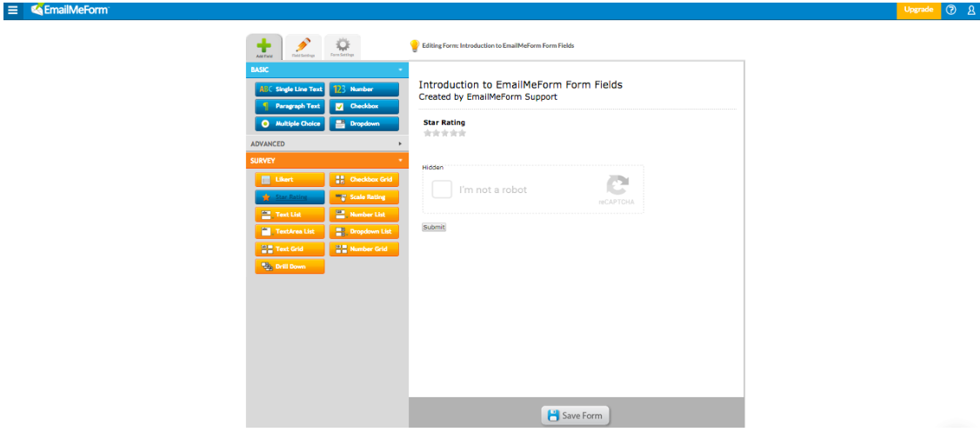Open the user account icon
Image resolution: width=980 pixels, height=432 pixels.
[x=970, y=10]
